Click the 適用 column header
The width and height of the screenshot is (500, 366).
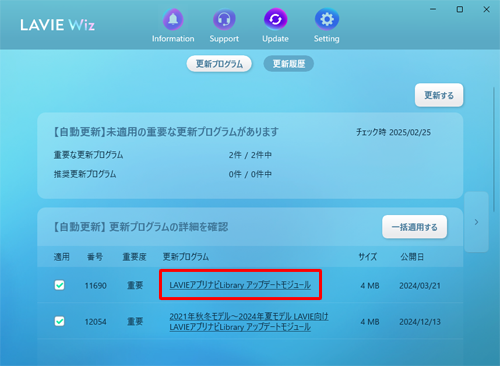[x=62, y=257]
